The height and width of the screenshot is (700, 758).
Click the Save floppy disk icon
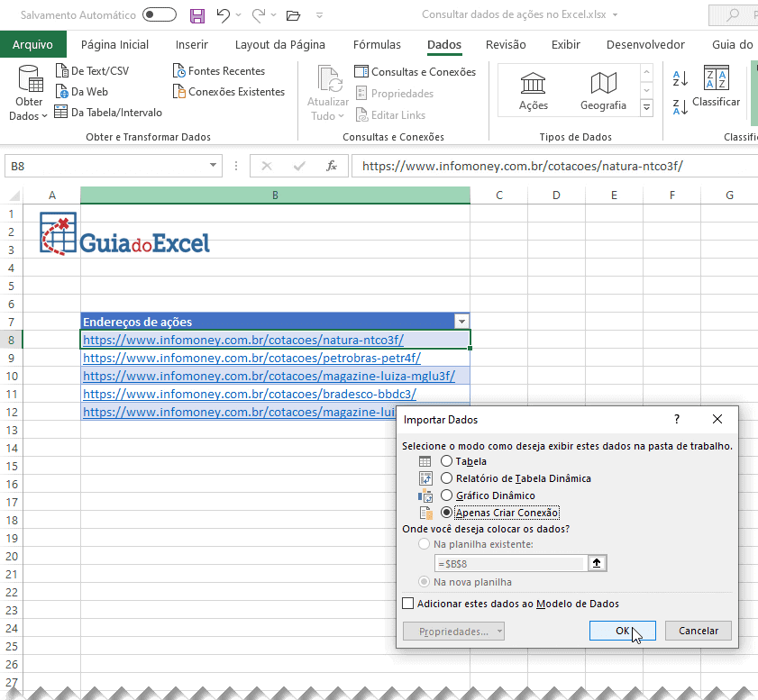tap(196, 15)
